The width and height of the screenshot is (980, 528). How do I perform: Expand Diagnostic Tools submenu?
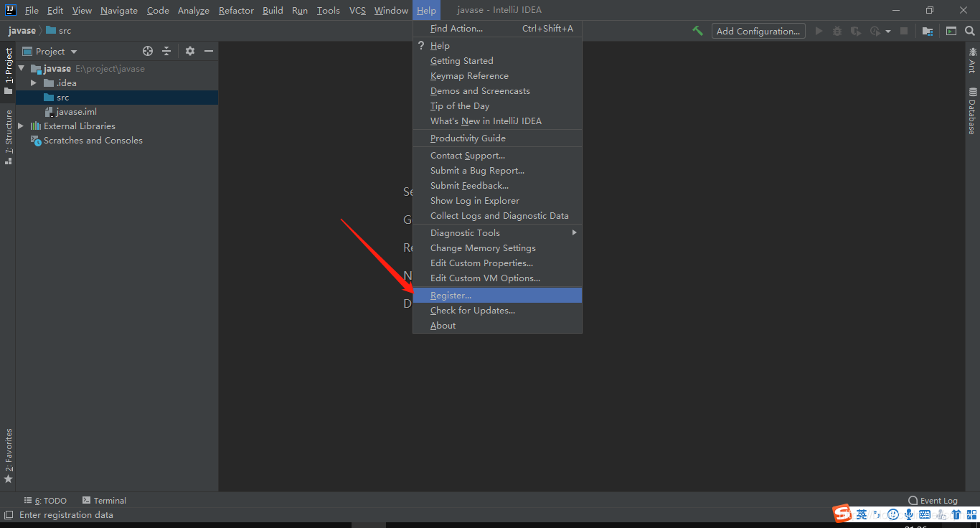point(497,233)
